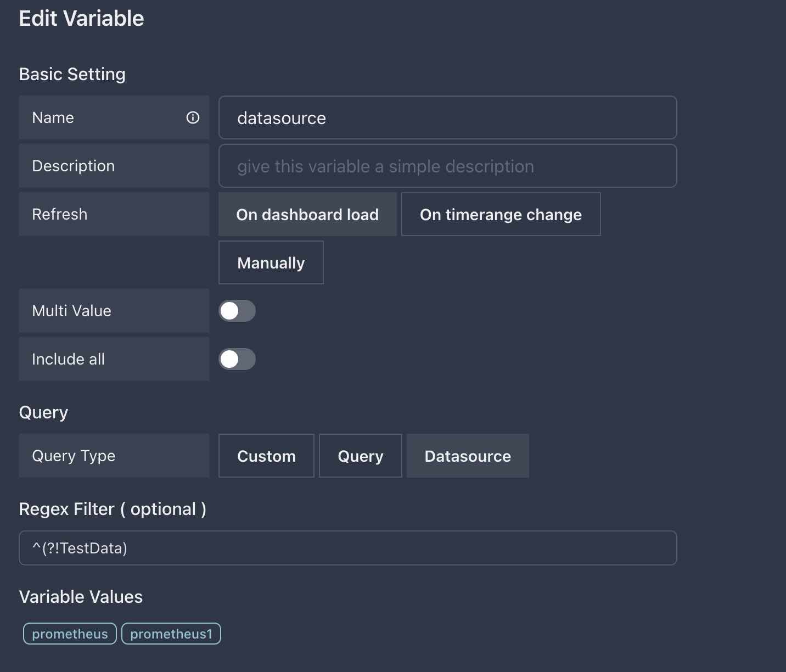Viewport: 786px width, 672px height.
Task: Click the Multi Value label
Action: coord(114,311)
